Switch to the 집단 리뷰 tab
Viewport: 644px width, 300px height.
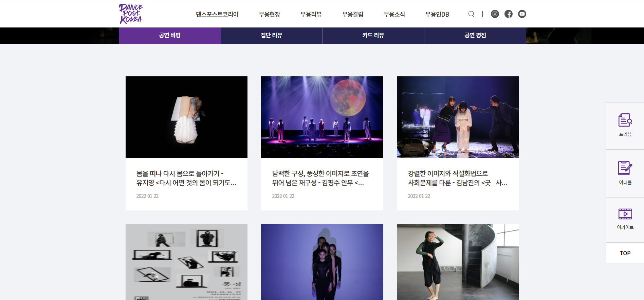tap(271, 35)
